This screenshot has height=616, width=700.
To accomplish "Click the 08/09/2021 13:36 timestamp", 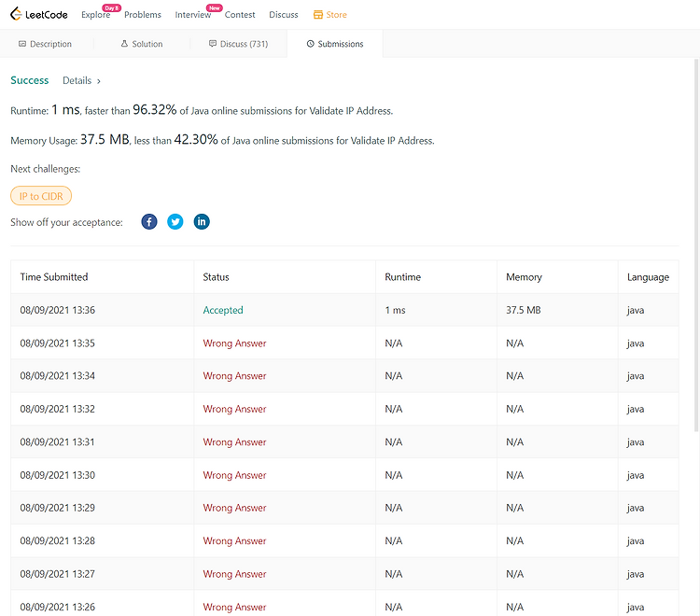I will pos(58,310).
